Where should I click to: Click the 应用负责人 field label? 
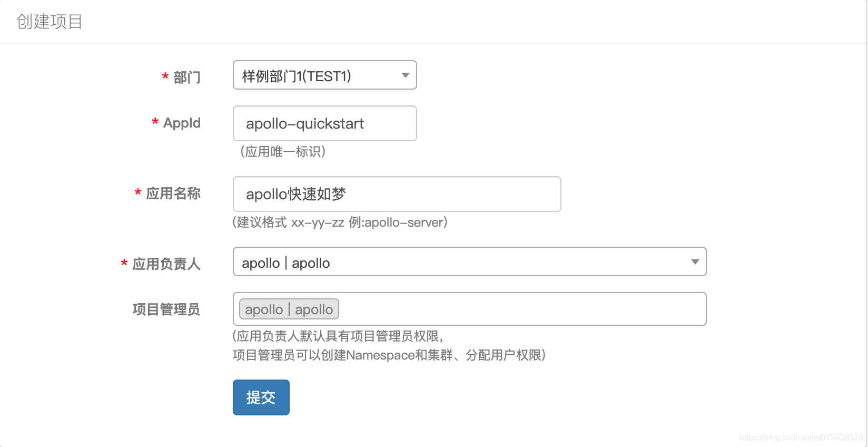coord(166,264)
